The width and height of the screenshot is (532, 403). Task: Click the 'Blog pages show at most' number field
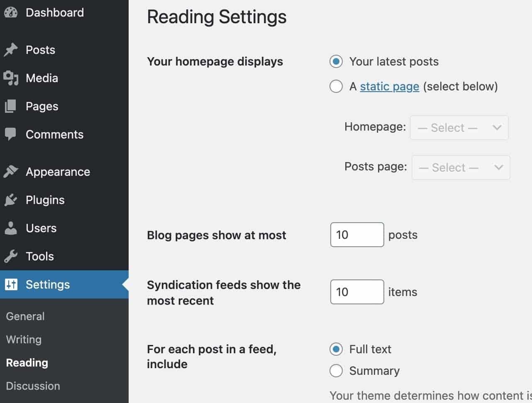(x=357, y=235)
